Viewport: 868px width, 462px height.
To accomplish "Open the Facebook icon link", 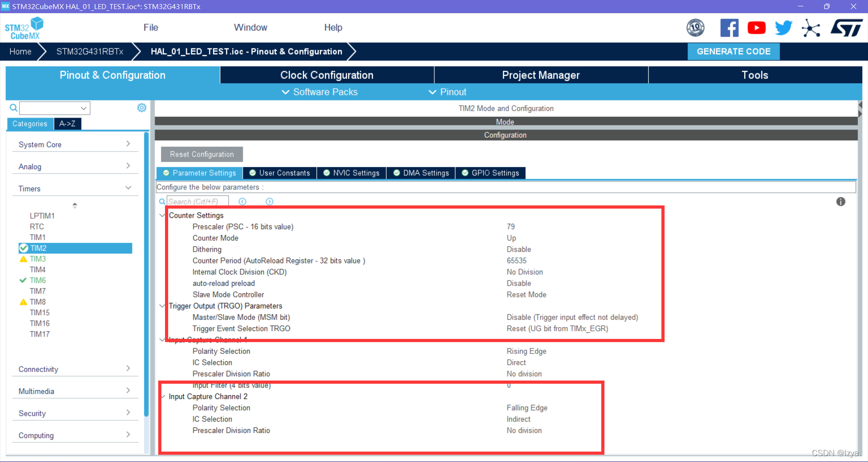I will coord(729,28).
